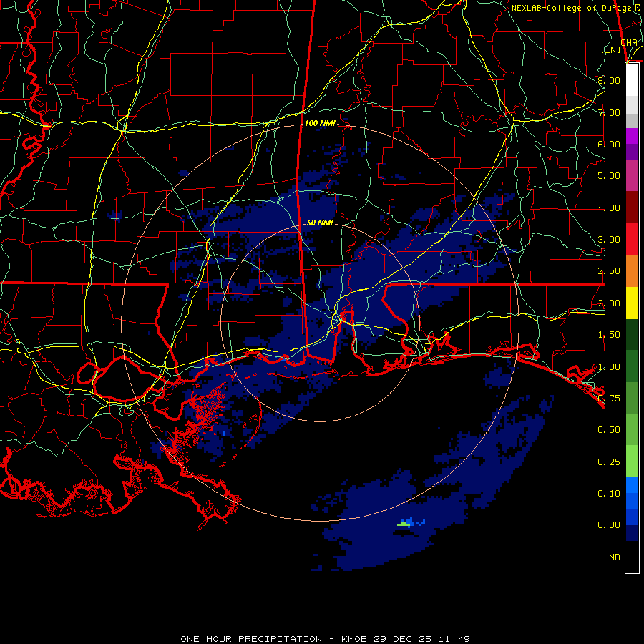The image size is (644, 644).
Task: Click the 2.00 legend value
Action: click(609, 303)
